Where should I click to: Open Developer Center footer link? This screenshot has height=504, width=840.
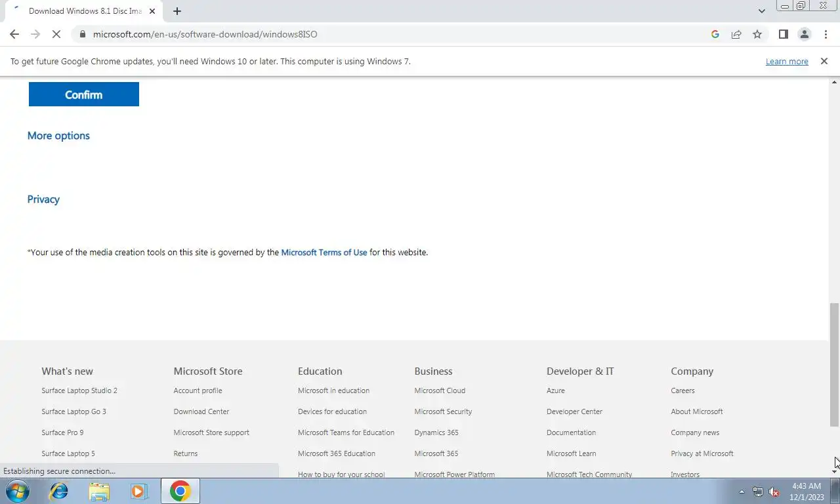[x=574, y=411]
